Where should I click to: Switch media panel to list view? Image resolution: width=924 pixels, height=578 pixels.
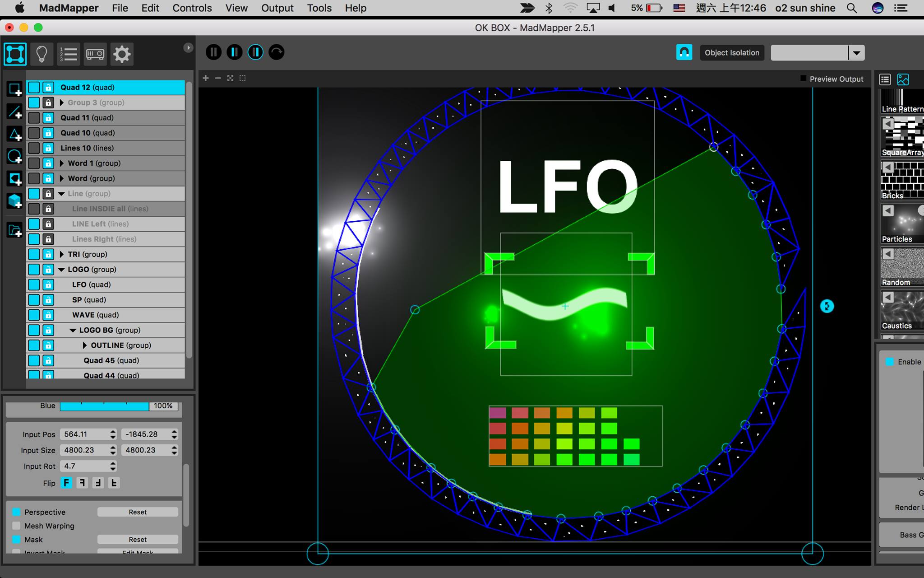[885, 79]
